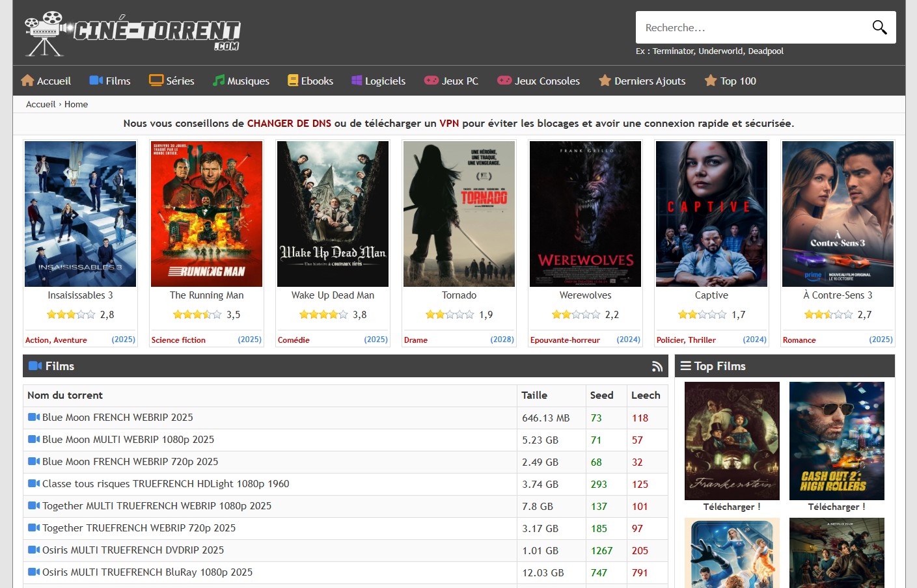Open Blue Moon FRENCH WEBRIP 2025 torrent
The height and width of the screenshot is (588, 917).
(117, 418)
